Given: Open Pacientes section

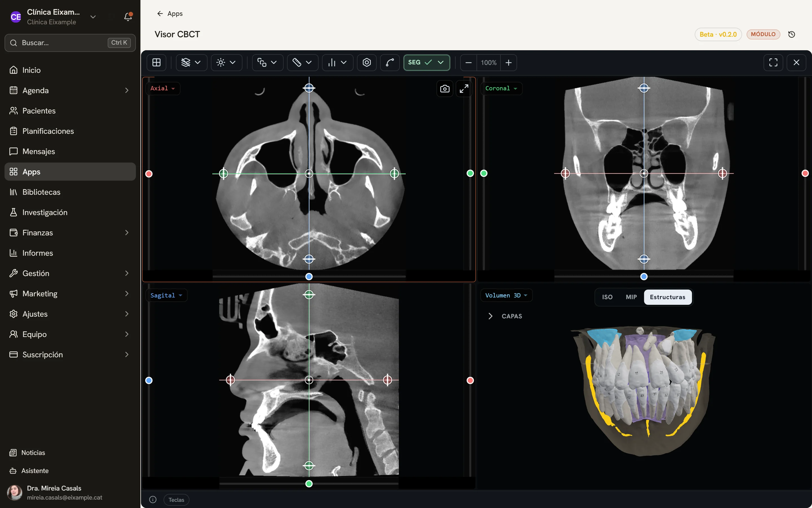Looking at the screenshot, I should click(70, 111).
